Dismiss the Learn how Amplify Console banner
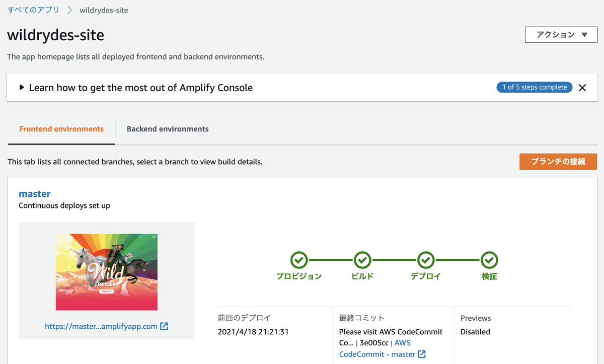 click(x=582, y=88)
